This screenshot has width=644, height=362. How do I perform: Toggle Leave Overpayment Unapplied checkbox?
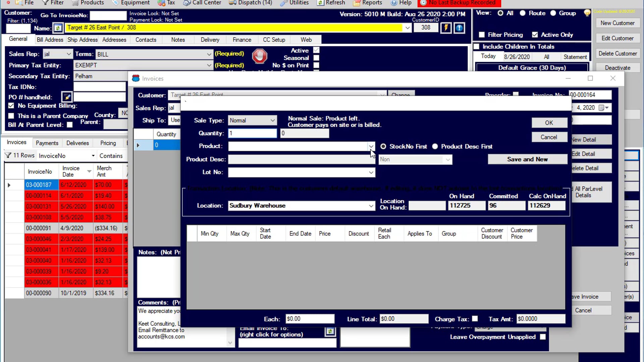point(543,337)
